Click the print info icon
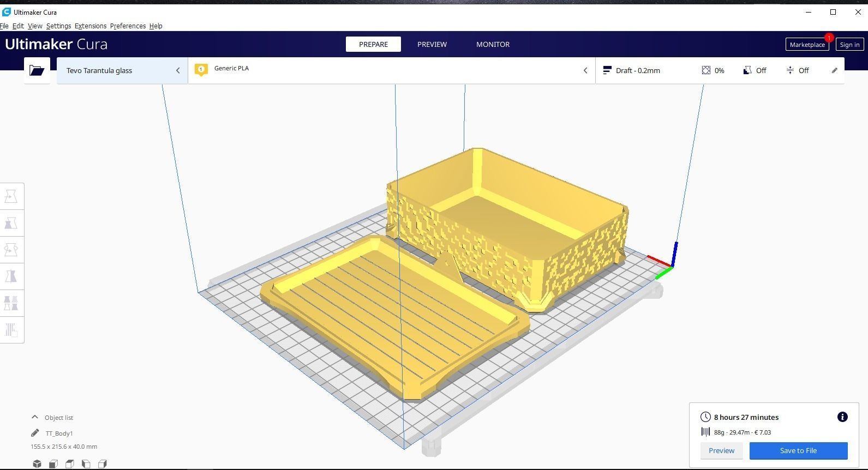This screenshot has height=470, width=868. tap(842, 417)
